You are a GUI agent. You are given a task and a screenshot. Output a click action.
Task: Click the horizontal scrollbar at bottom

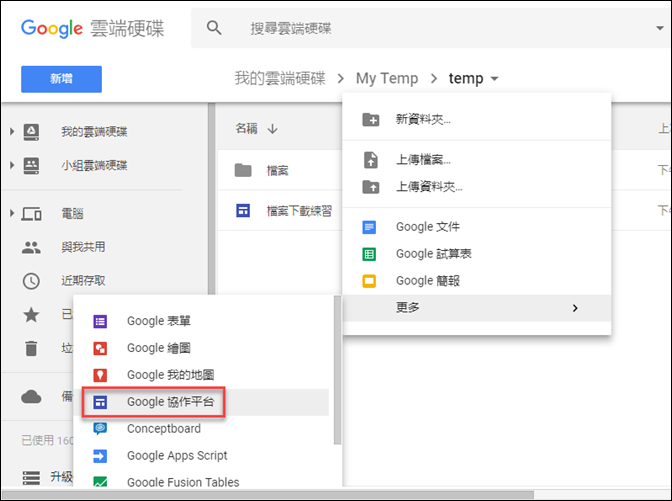click(268, 495)
